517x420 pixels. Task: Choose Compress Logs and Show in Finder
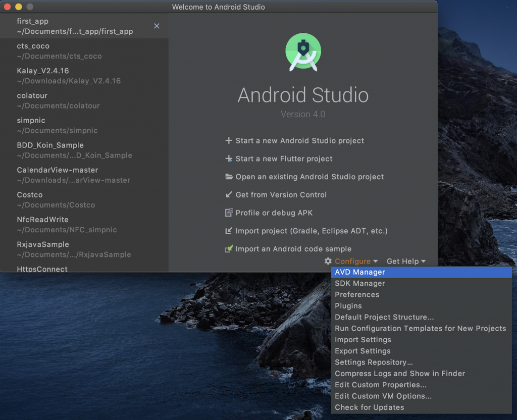(421, 373)
